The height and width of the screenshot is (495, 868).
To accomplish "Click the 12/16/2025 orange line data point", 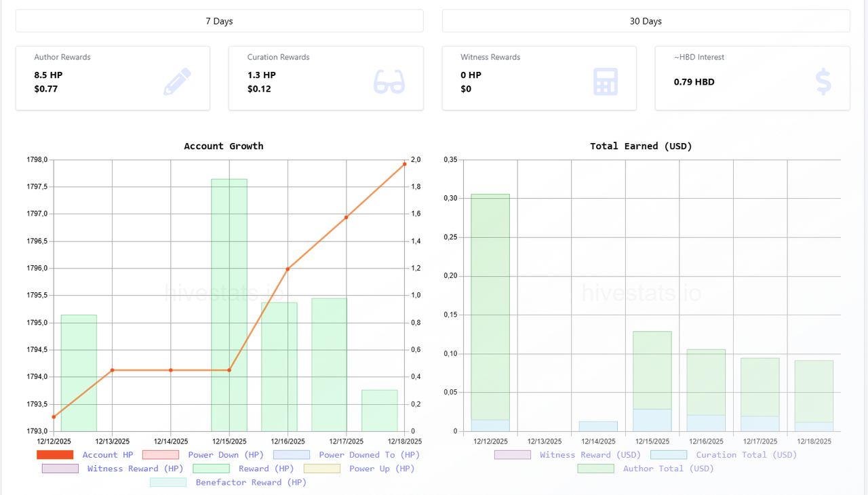I will tap(288, 269).
